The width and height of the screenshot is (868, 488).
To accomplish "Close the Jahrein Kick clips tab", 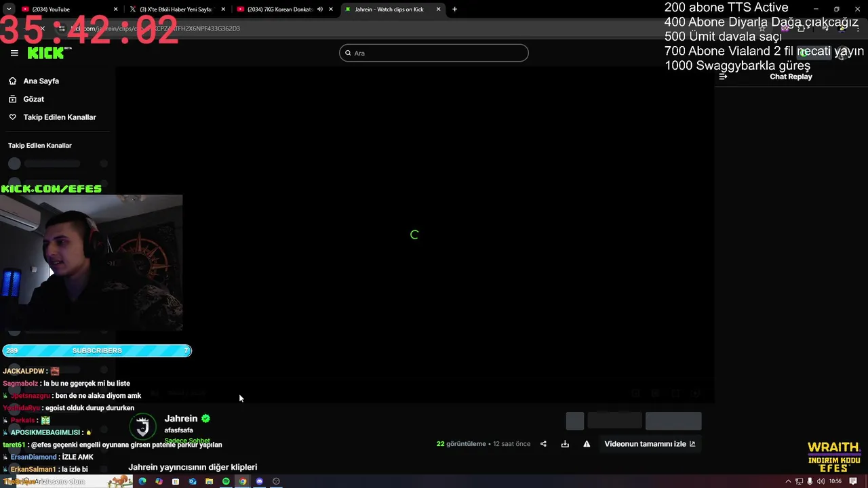I will click(x=439, y=9).
